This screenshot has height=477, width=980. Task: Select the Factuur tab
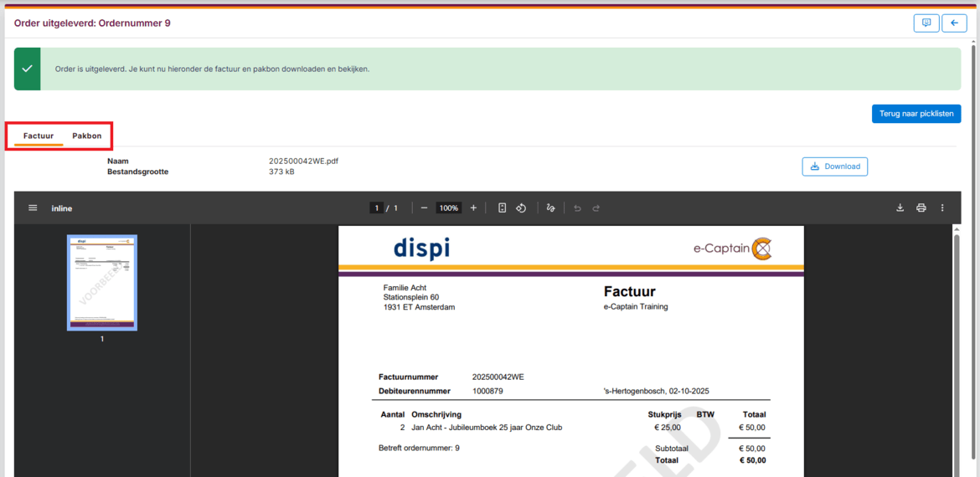click(39, 136)
